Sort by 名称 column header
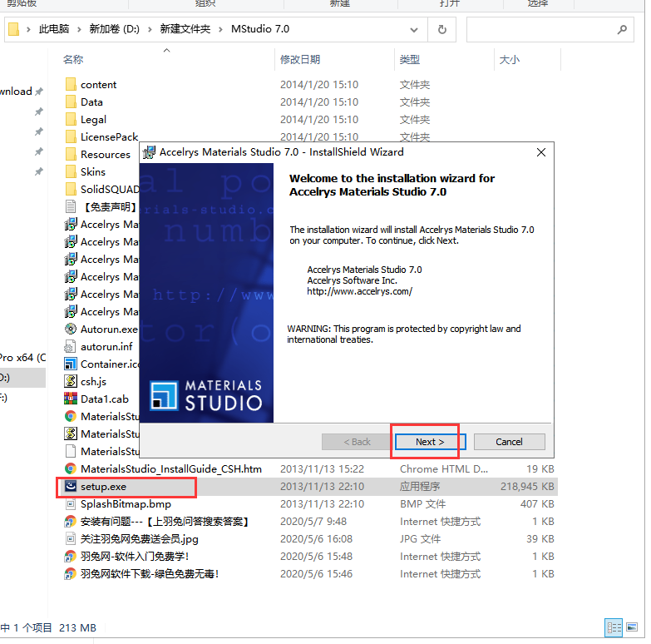Viewport: 651px width, 644px height. pyautogui.click(x=73, y=59)
